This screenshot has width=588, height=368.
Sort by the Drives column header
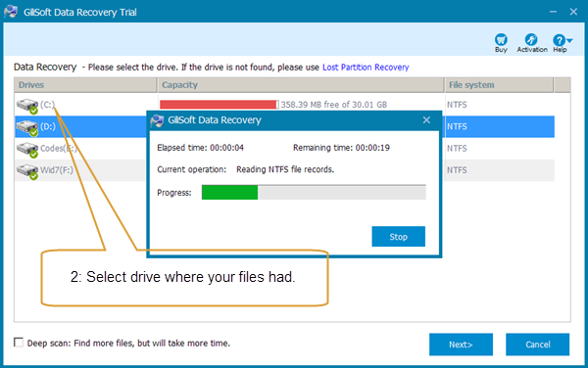click(x=85, y=85)
